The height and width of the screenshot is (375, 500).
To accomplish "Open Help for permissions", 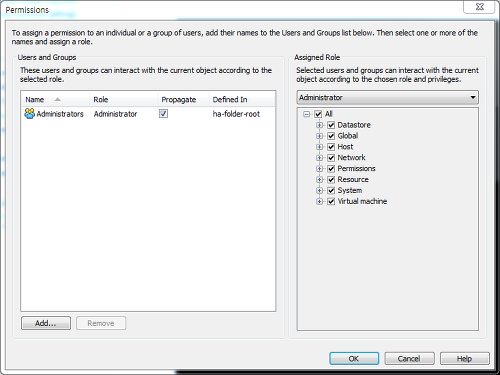I will pos(465,358).
